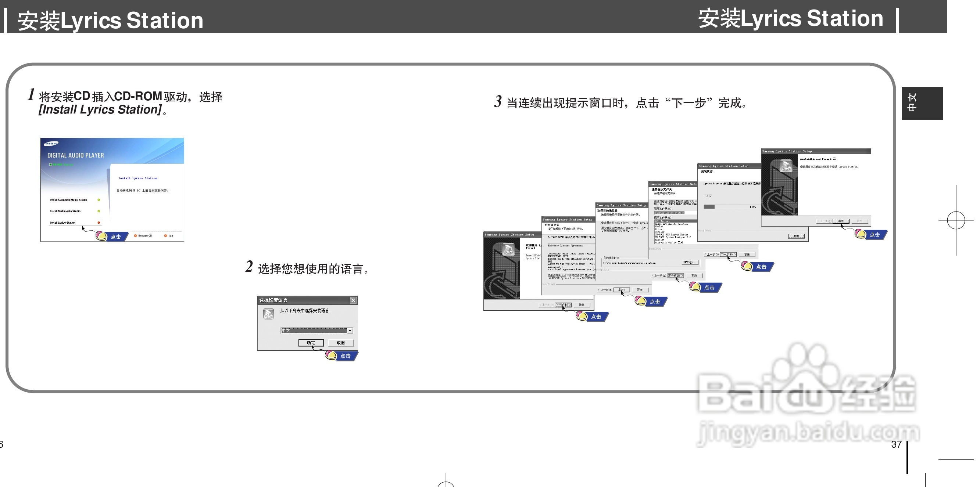
Task: Click the 完成 button in the final wizard
Action: pyautogui.click(x=840, y=221)
